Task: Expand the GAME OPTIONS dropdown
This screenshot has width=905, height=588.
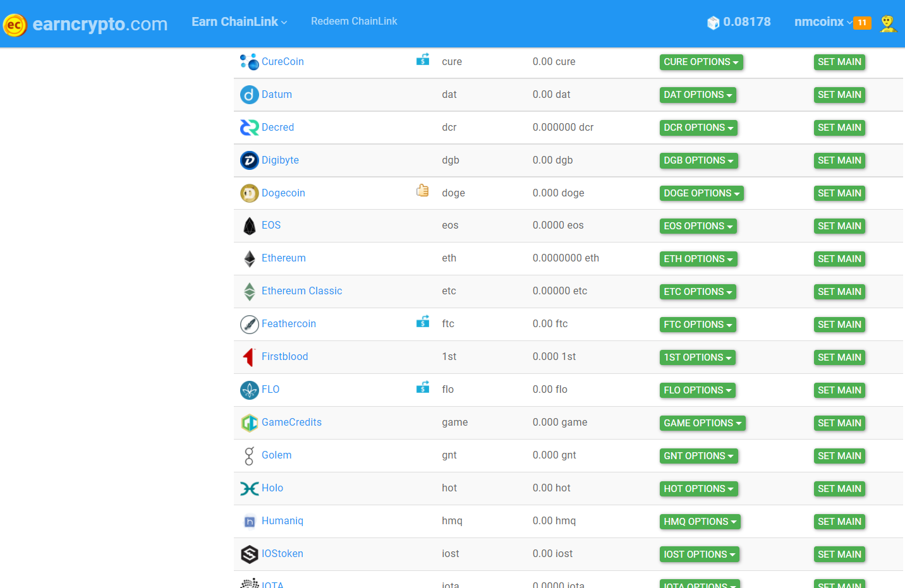Action: click(703, 423)
